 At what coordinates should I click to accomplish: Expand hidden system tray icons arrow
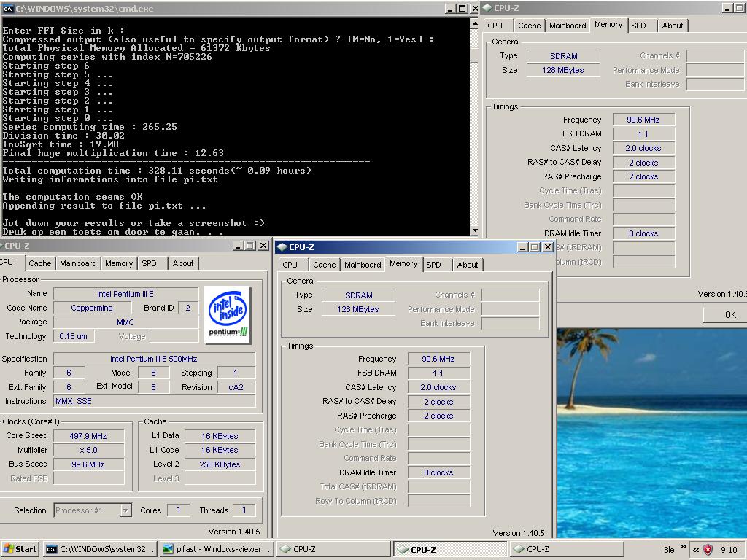coord(695,550)
